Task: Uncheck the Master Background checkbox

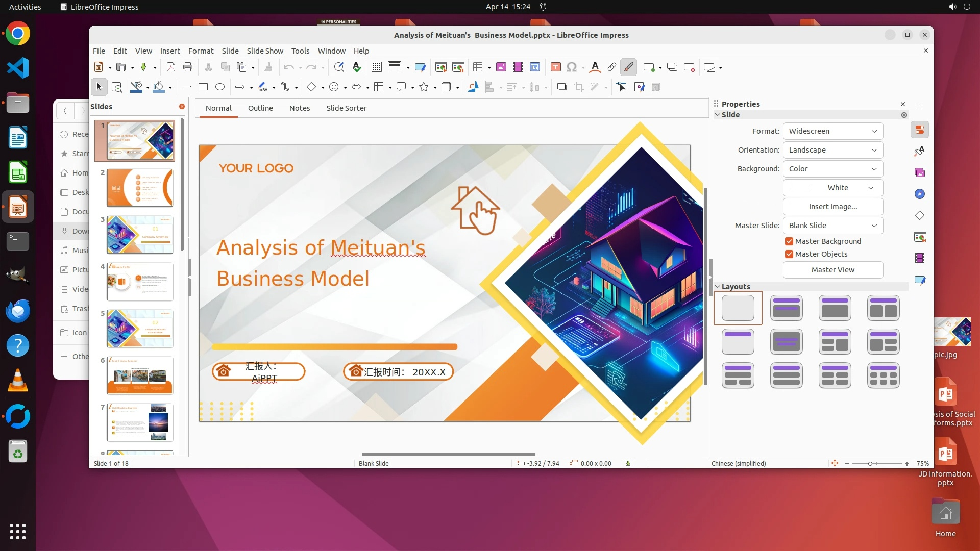Action: (x=789, y=241)
